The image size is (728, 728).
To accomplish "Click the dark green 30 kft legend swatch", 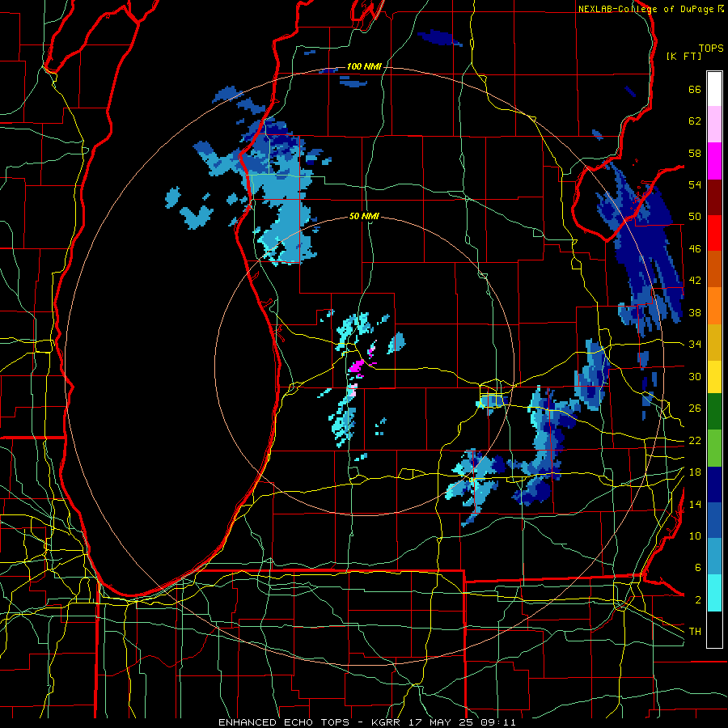I will 714,412.
